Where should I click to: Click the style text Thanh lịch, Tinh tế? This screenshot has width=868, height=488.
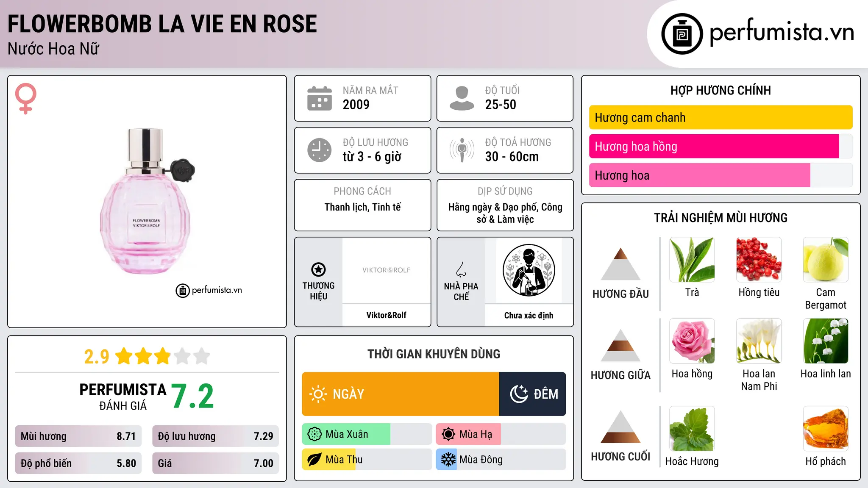[362, 207]
